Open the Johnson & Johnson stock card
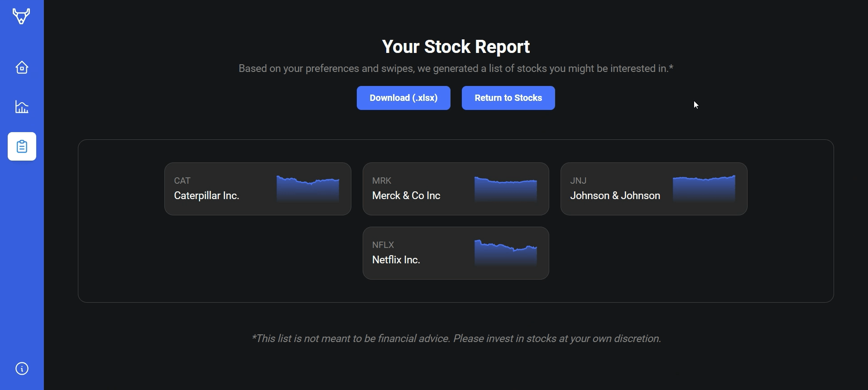This screenshot has width=868, height=390. click(x=654, y=189)
